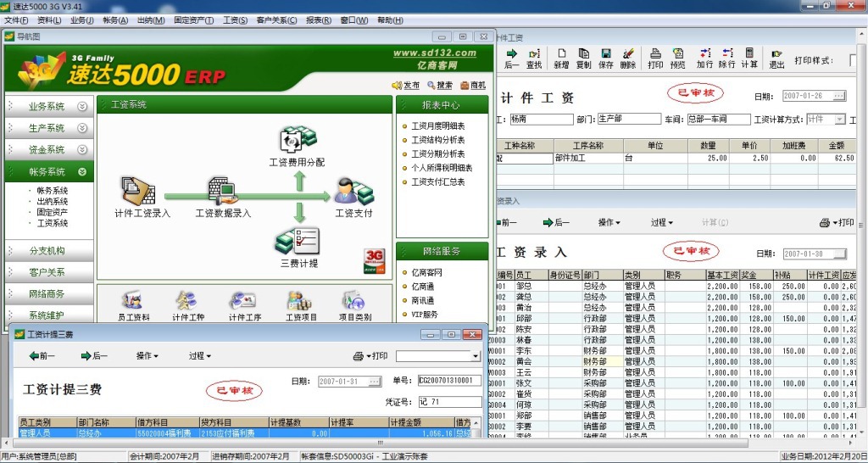Viewport: 868px width, 463px height.
Task: Click 单号 field CG200701310001
Action: (449, 381)
